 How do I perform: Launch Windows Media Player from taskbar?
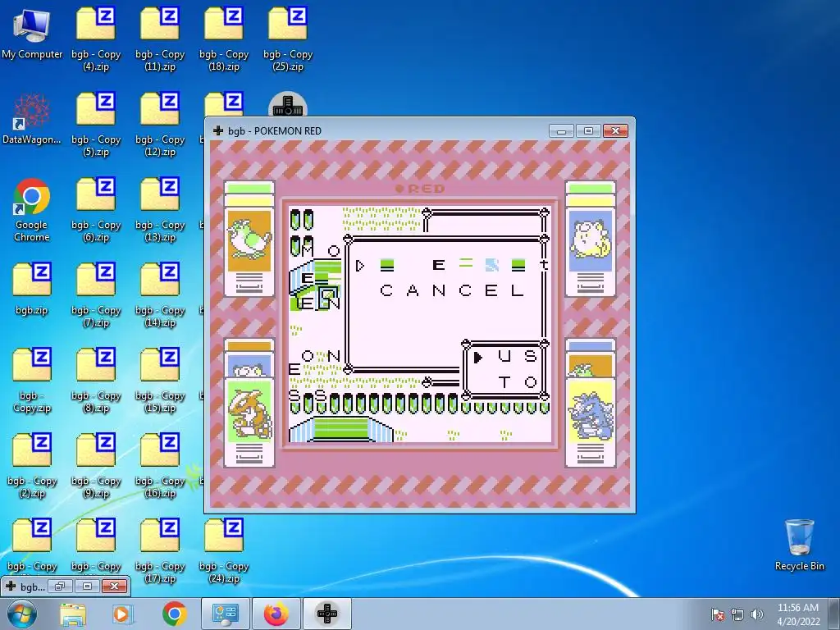point(122,614)
